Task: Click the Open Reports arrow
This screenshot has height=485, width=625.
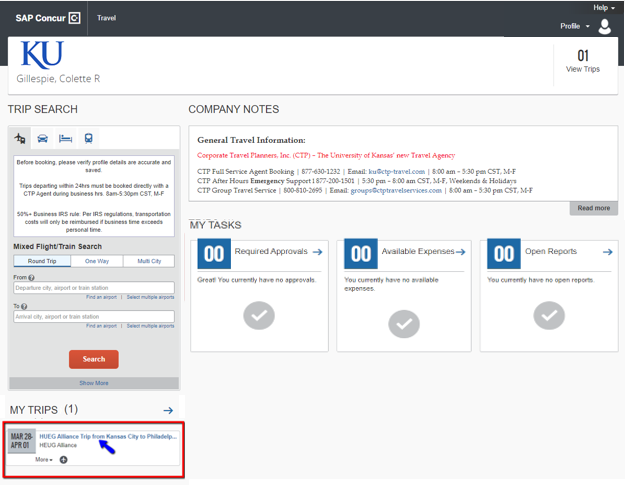Action: [x=607, y=252]
